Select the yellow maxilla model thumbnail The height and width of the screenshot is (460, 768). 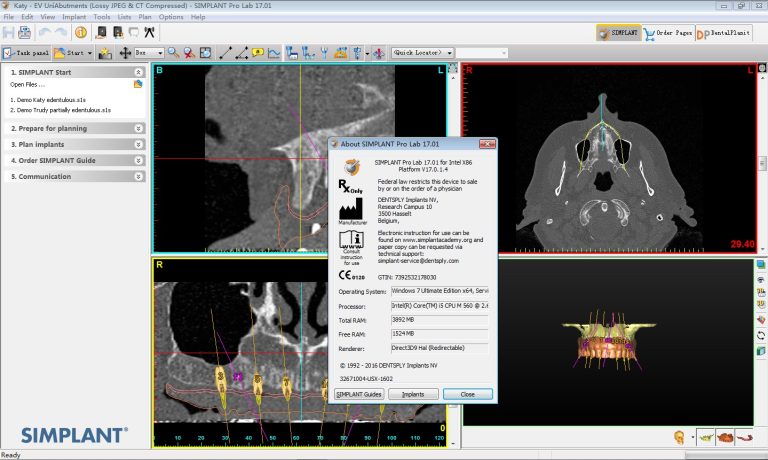point(706,437)
